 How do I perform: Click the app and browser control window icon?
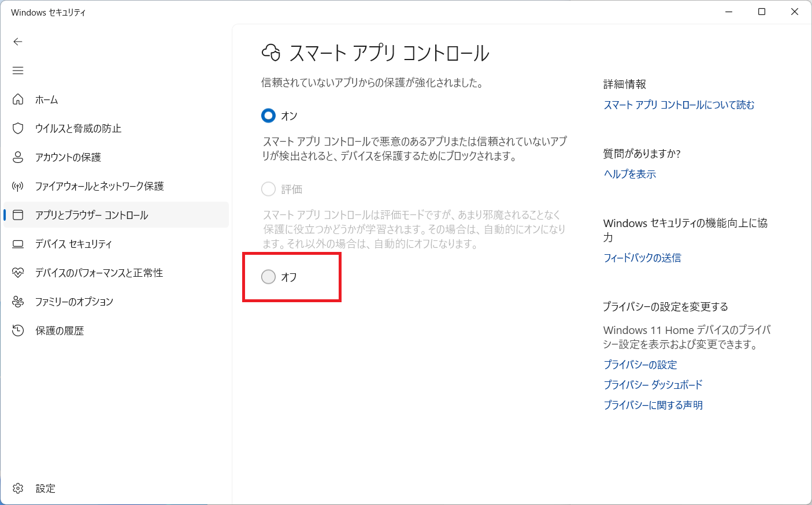tap(18, 215)
